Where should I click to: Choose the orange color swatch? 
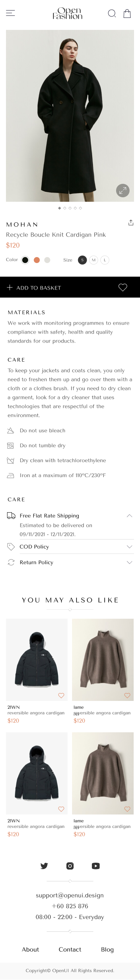pos(37,260)
